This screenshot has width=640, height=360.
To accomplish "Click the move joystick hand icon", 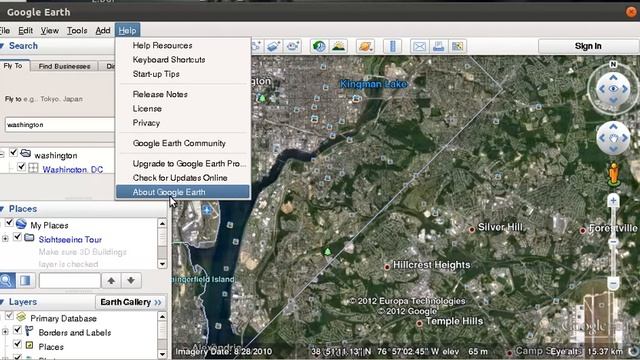I will click(x=613, y=138).
